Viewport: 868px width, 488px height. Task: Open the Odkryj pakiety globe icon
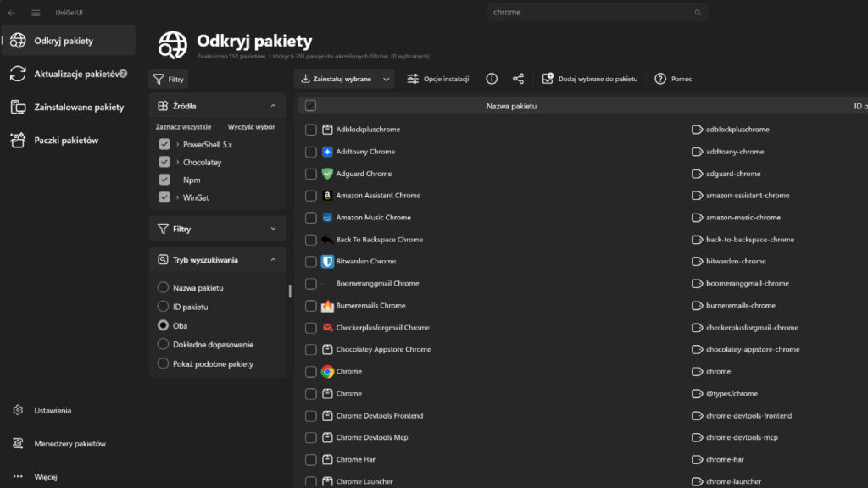click(18, 40)
